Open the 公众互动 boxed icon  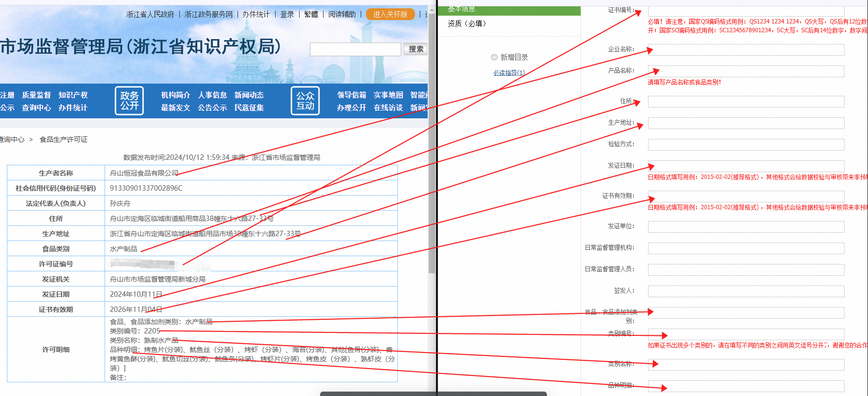coord(305,101)
